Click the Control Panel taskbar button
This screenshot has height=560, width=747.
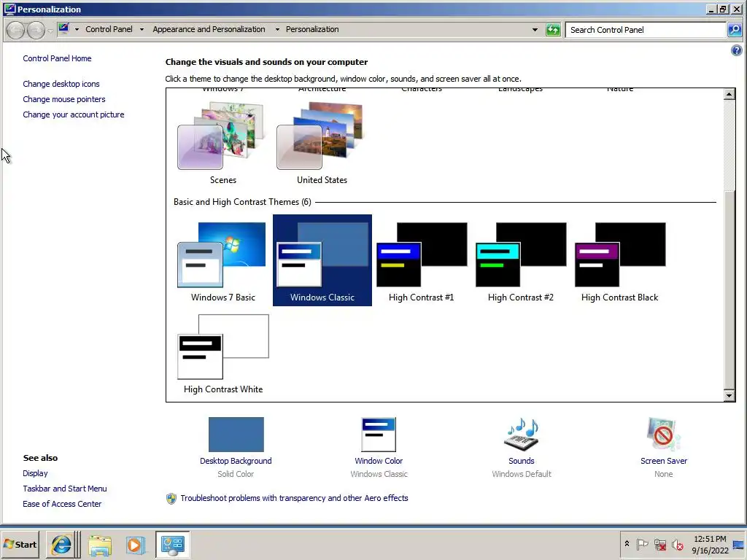tap(172, 544)
